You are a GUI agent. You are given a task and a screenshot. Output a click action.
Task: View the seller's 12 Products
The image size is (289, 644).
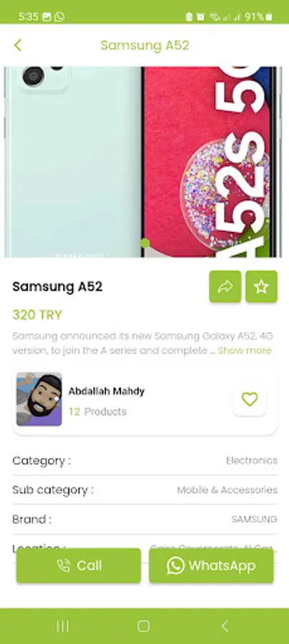click(x=97, y=411)
